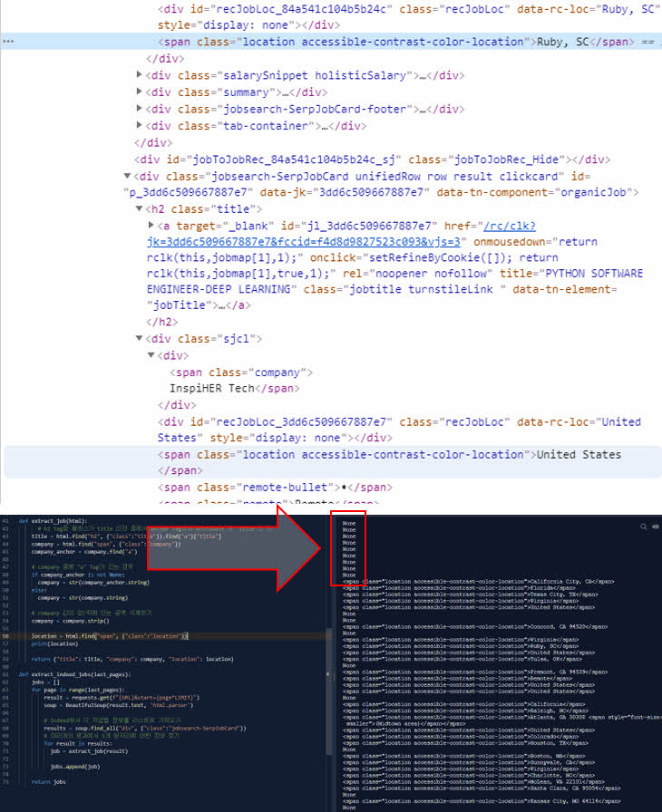
Task: Click the Fremont, CA 94539 console output line
Action: coord(475,672)
